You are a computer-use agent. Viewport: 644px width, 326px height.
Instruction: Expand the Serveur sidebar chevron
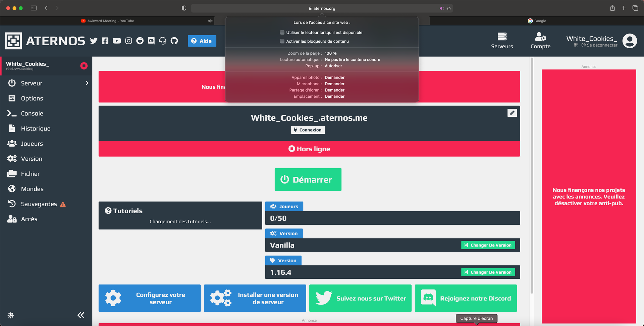tap(87, 83)
